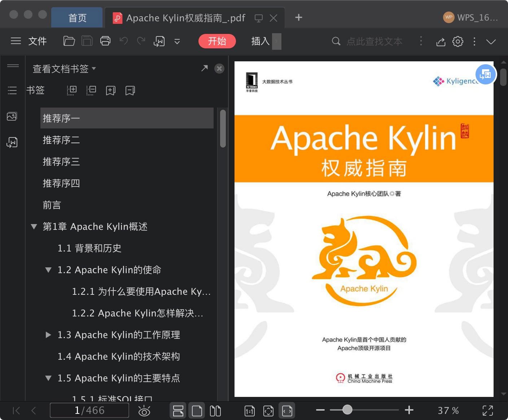Viewport: 508px width, 420px height.
Task: Close the bookmark side panel
Action: pos(219,69)
